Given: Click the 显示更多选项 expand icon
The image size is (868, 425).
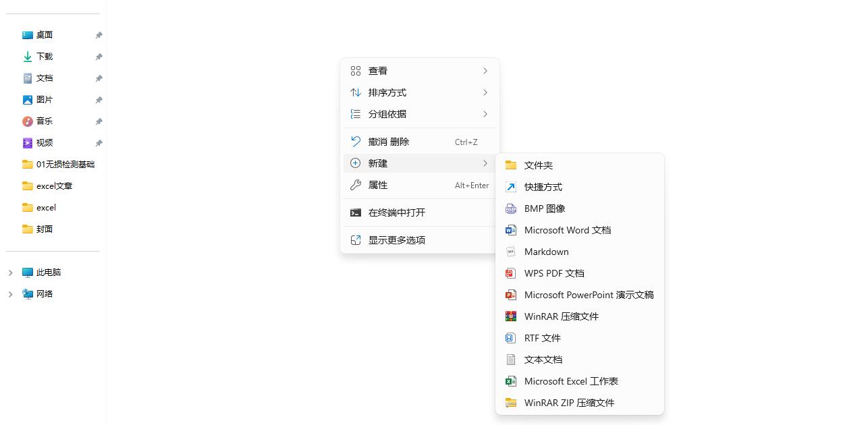Looking at the screenshot, I should coord(356,240).
